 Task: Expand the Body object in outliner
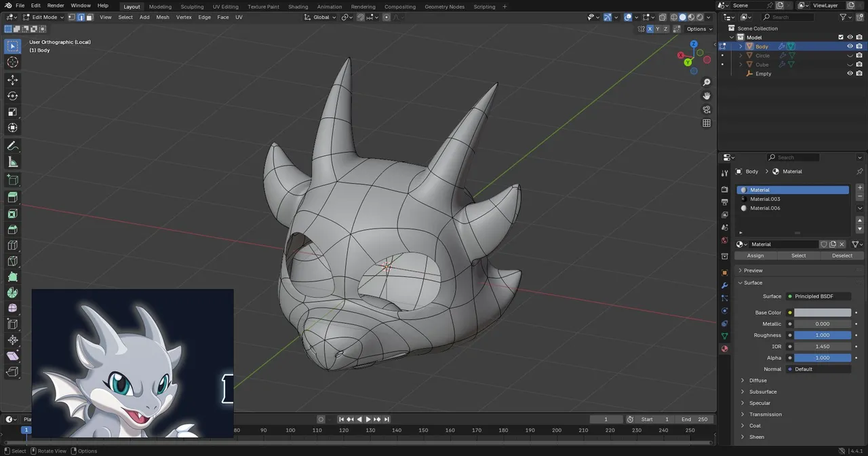pyautogui.click(x=741, y=46)
